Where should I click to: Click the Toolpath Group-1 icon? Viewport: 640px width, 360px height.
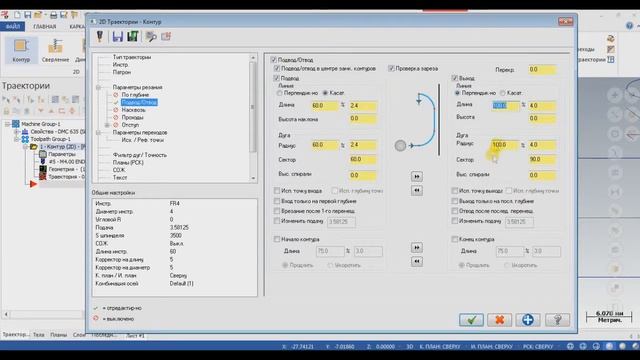coord(25,139)
